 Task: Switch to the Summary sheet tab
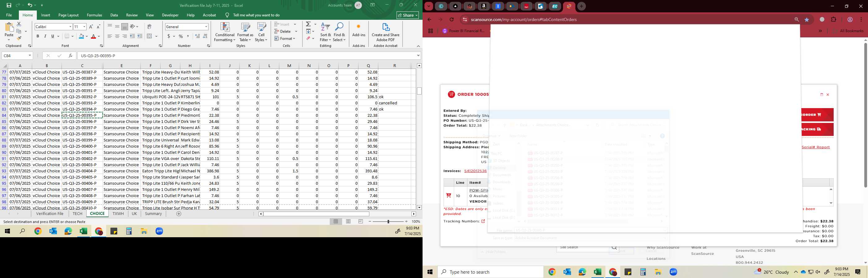click(x=153, y=214)
